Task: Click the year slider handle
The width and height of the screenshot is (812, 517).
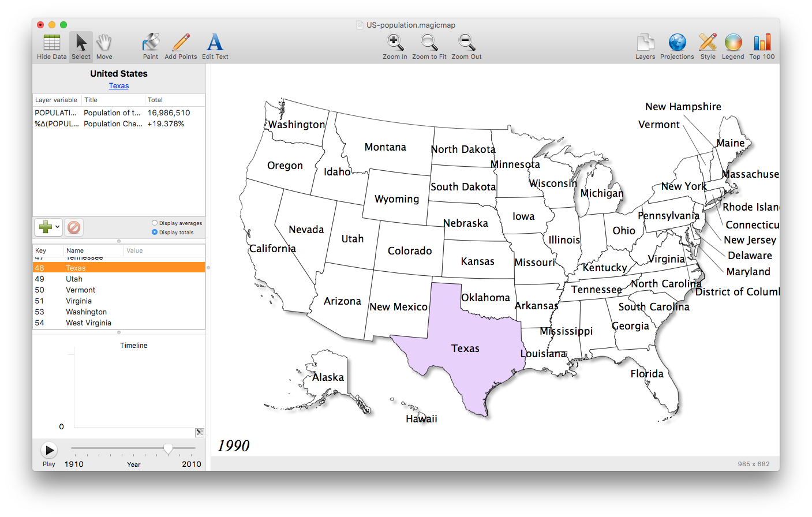Action: pyautogui.click(x=168, y=448)
